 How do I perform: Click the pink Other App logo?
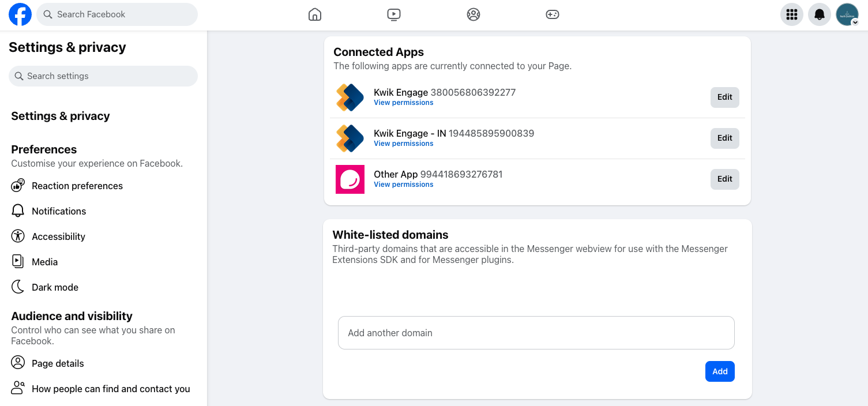tap(350, 179)
